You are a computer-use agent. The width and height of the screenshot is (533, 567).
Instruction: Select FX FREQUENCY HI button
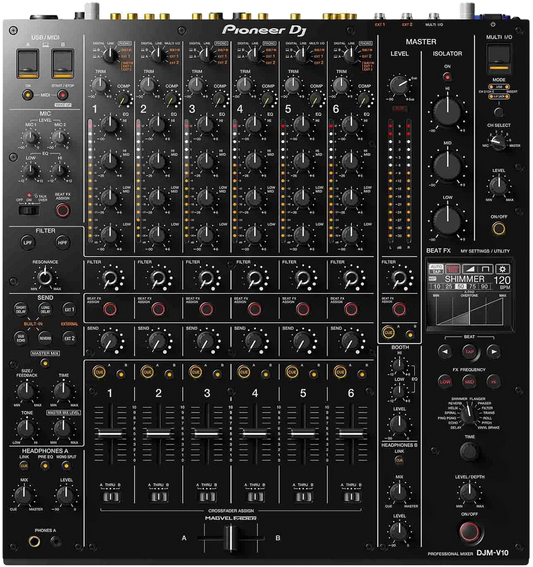[493, 381]
